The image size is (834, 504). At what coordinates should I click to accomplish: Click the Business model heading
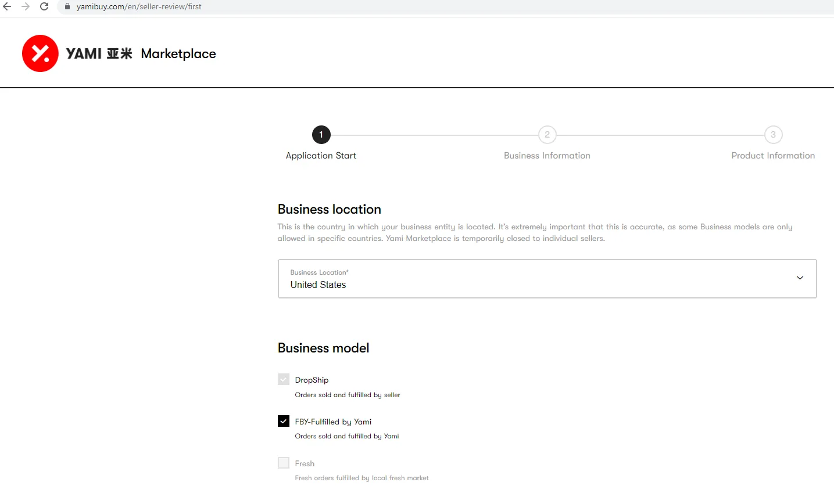point(324,348)
